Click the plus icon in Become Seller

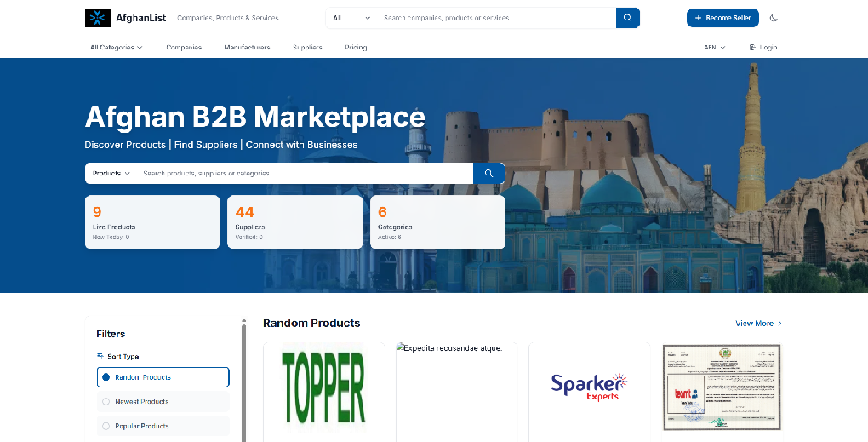[699, 18]
